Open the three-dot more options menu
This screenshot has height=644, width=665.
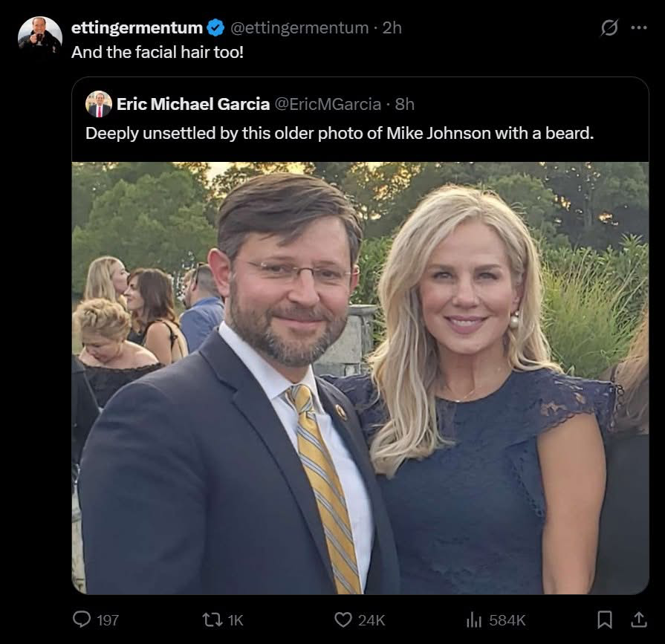point(638,28)
